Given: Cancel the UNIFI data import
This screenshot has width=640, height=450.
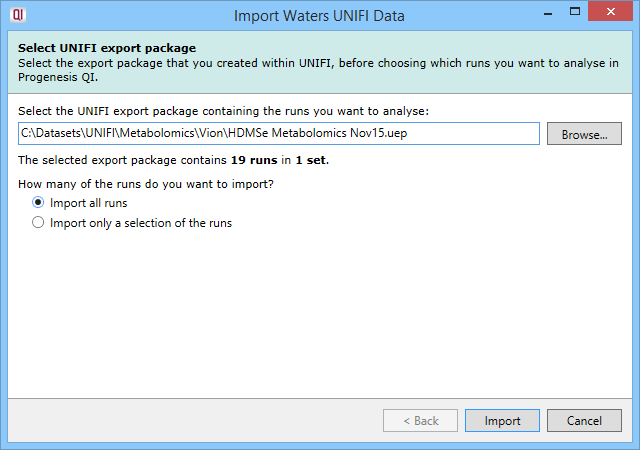Looking at the screenshot, I should tap(584, 421).
